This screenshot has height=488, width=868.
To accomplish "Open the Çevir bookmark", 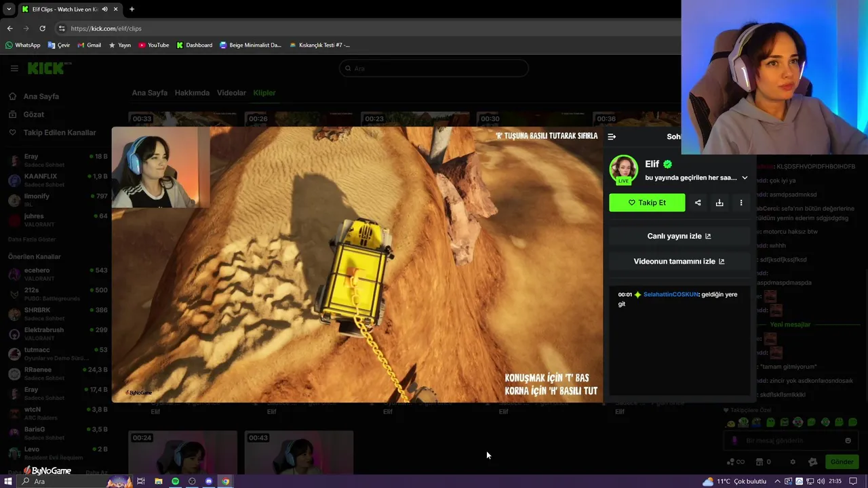I will click(x=59, y=45).
